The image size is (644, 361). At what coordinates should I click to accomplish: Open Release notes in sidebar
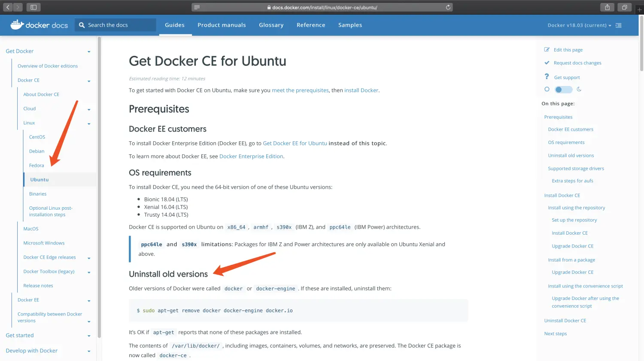(38, 285)
